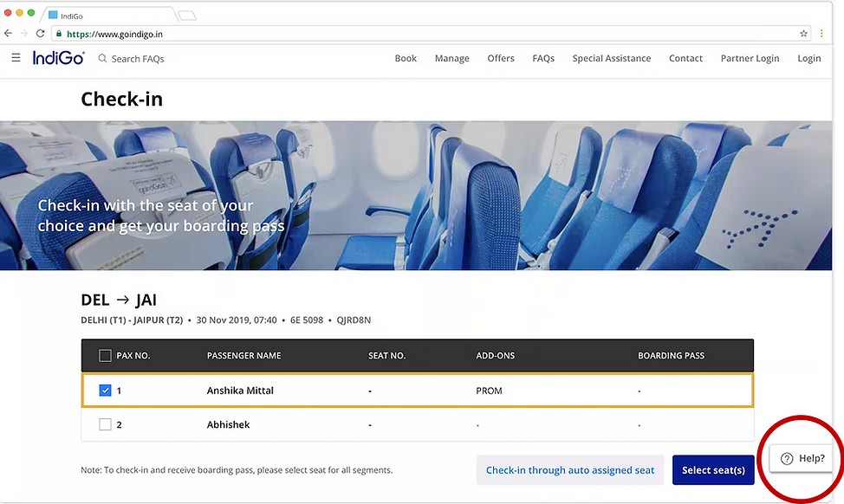Click the Login link

click(x=809, y=58)
